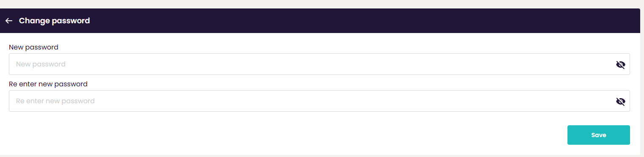Save the new password with the teal button

click(x=598, y=135)
